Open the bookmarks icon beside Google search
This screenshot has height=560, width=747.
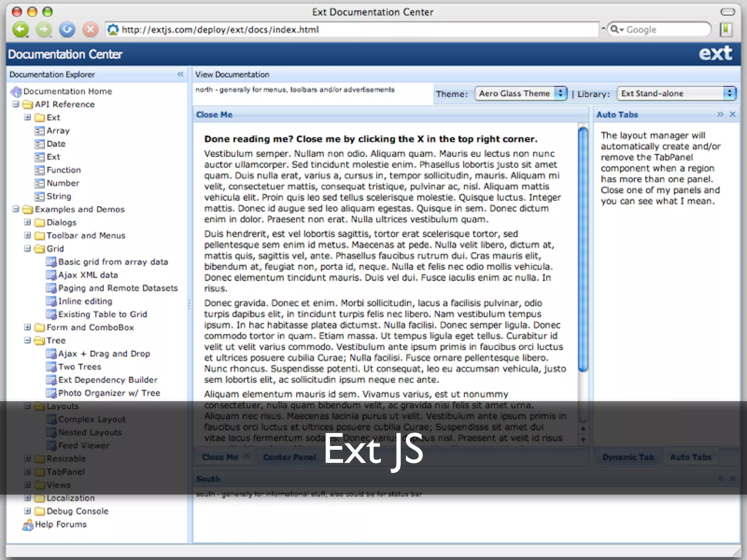coord(726,30)
